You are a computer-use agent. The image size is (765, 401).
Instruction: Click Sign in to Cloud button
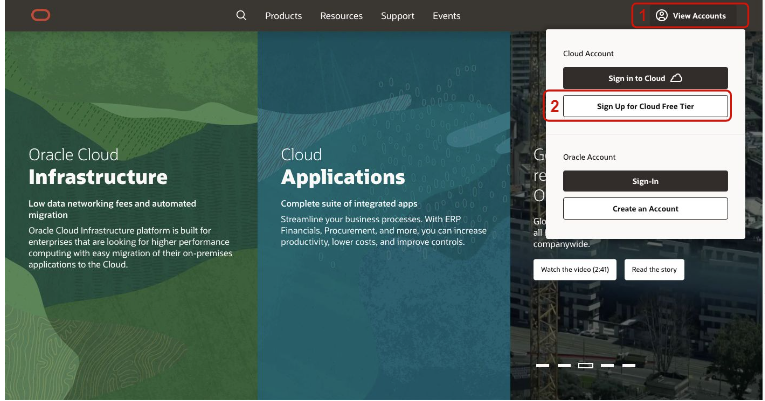click(x=645, y=78)
